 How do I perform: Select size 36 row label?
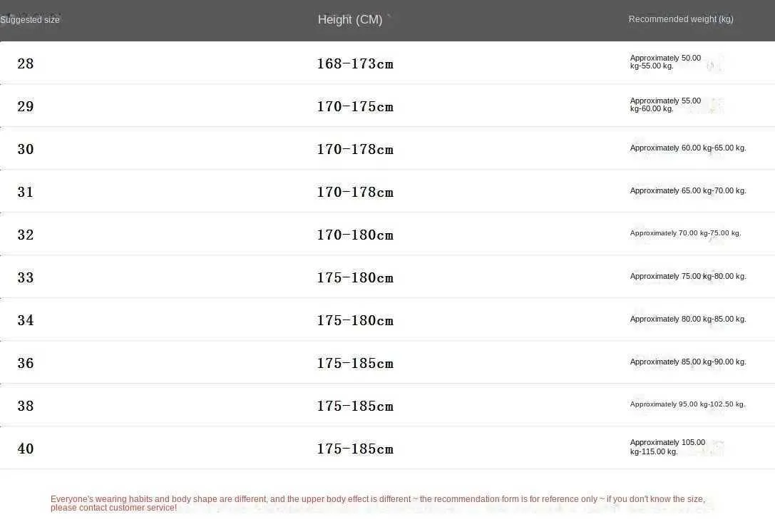point(25,363)
